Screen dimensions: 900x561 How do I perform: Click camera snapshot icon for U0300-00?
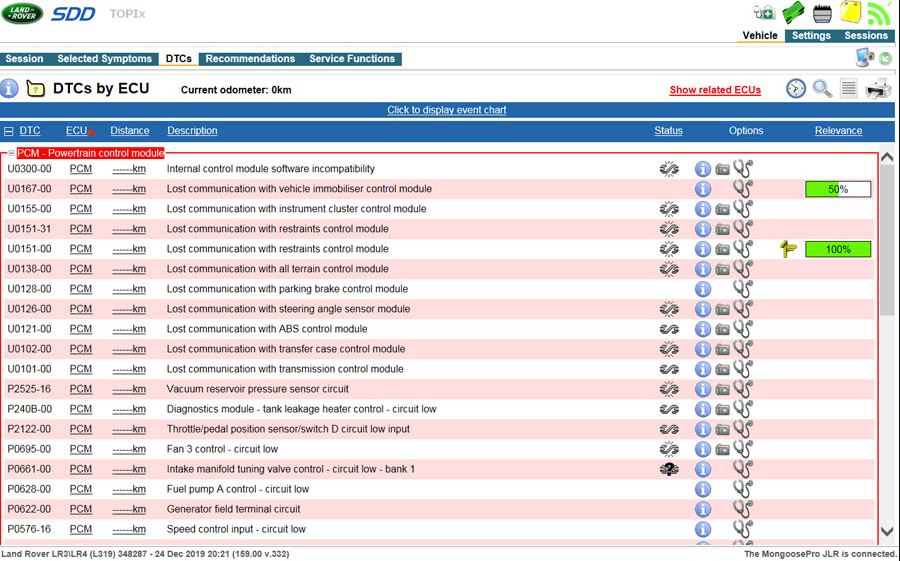click(723, 169)
